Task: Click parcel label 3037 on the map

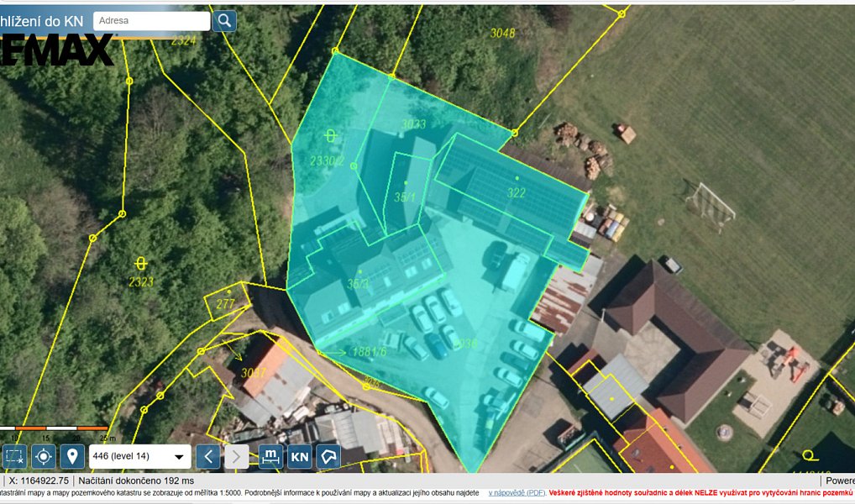Action: pos(254,373)
